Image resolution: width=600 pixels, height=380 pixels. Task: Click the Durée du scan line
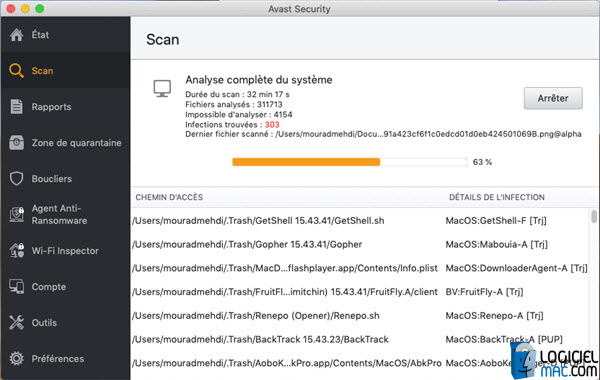pyautogui.click(x=237, y=95)
